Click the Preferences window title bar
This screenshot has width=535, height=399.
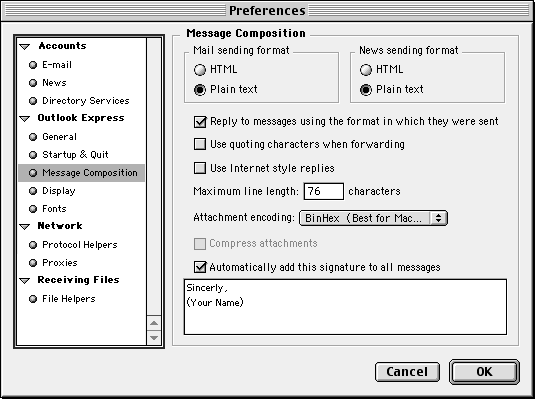[267, 11]
